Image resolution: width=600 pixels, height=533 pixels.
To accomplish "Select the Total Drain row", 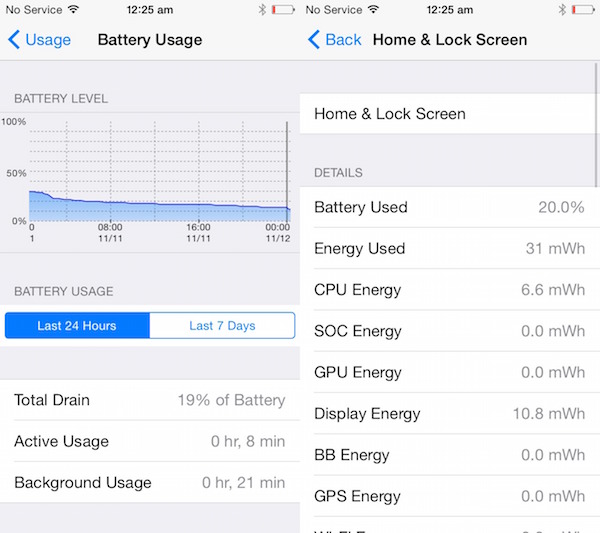I will tap(150, 400).
